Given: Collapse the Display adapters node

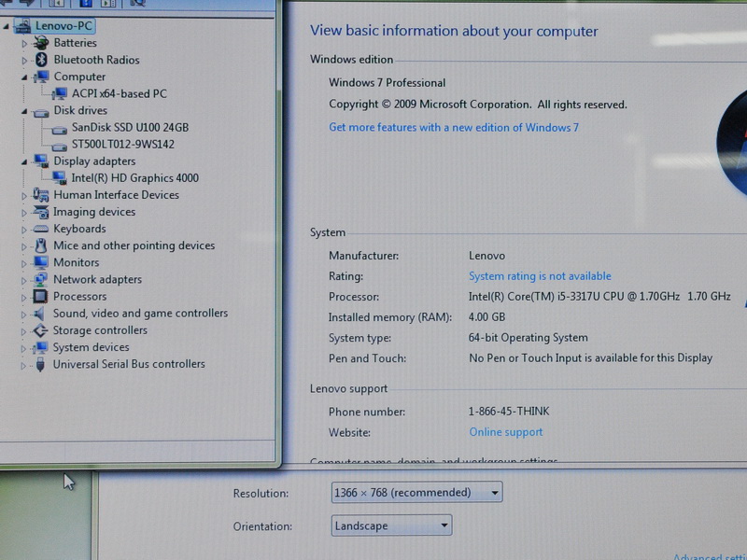Looking at the screenshot, I should coord(24,161).
